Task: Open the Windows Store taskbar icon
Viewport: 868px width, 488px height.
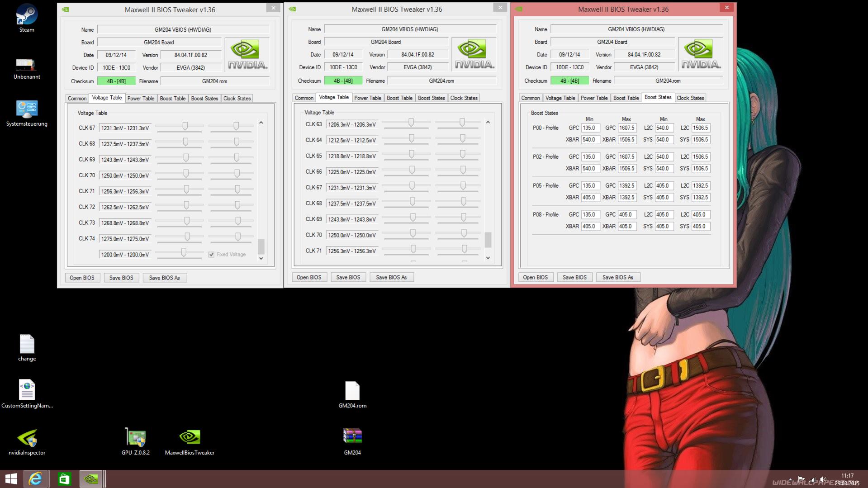Action: click(x=64, y=479)
